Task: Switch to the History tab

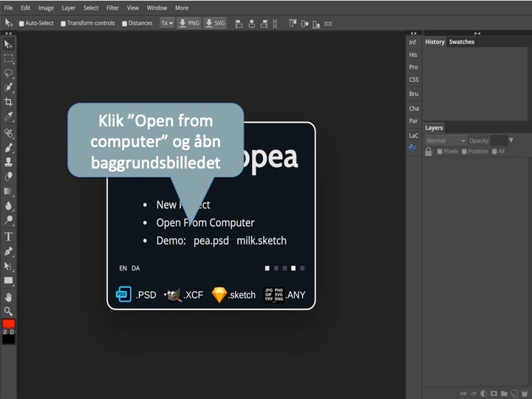Action: pyautogui.click(x=434, y=41)
